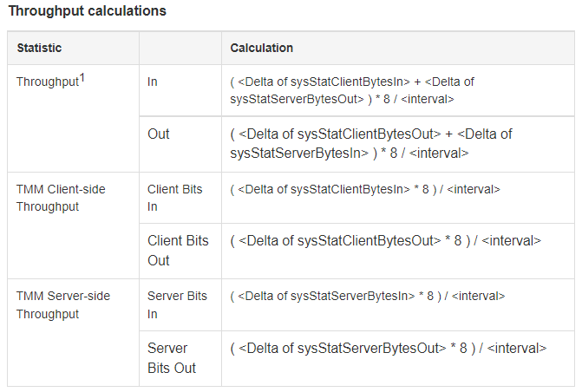Screen dimensions: 582x392
Task: Select the "Server Bits Out" label
Action: pos(172,358)
